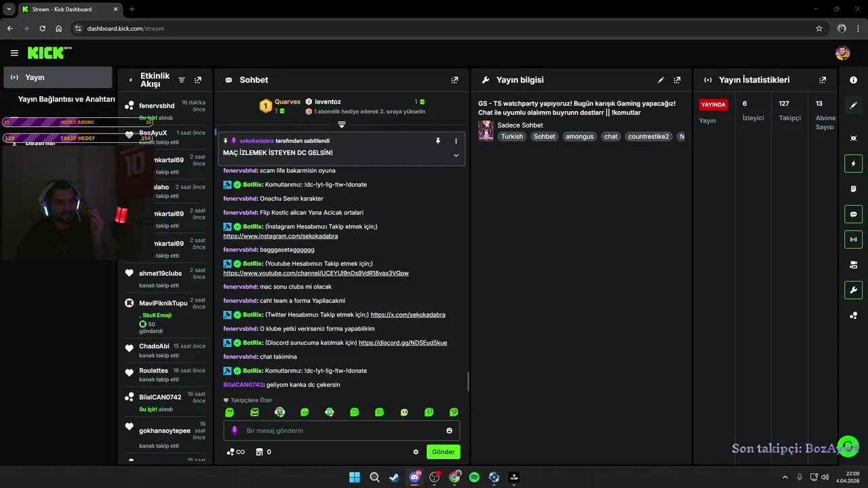Screen dimensions: 868x488
Task: Click username BilalCAN0742 in chat
Action: (x=243, y=384)
